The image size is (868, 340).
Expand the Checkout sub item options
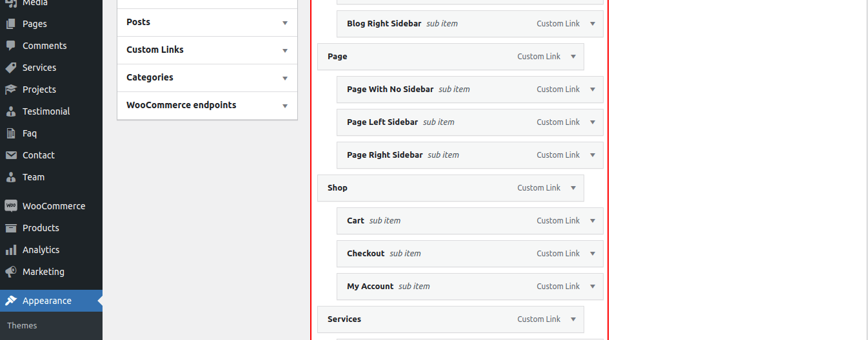point(593,254)
